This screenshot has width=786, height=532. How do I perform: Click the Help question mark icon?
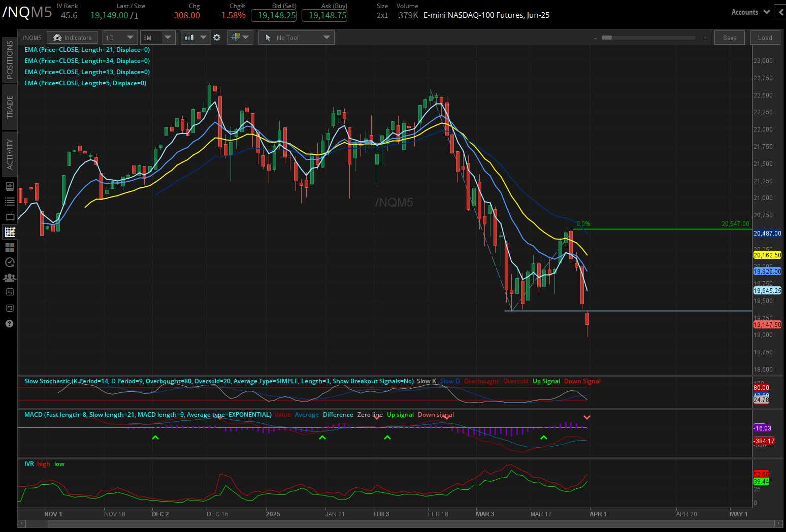(9, 323)
